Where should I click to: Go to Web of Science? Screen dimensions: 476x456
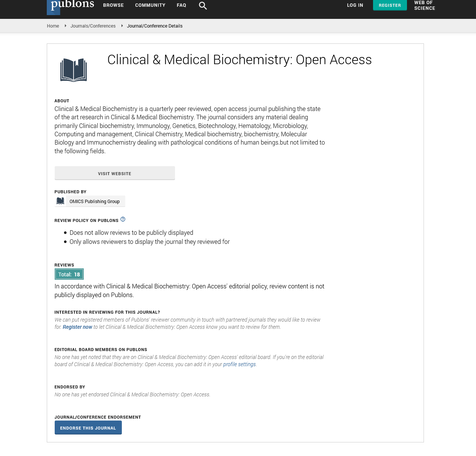[425, 5]
